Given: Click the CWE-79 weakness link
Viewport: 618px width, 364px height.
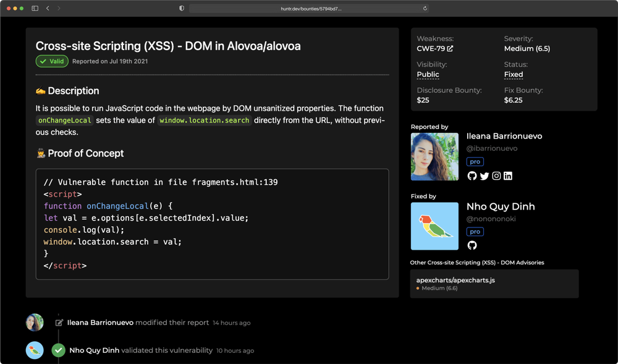Looking at the screenshot, I should pos(431,48).
